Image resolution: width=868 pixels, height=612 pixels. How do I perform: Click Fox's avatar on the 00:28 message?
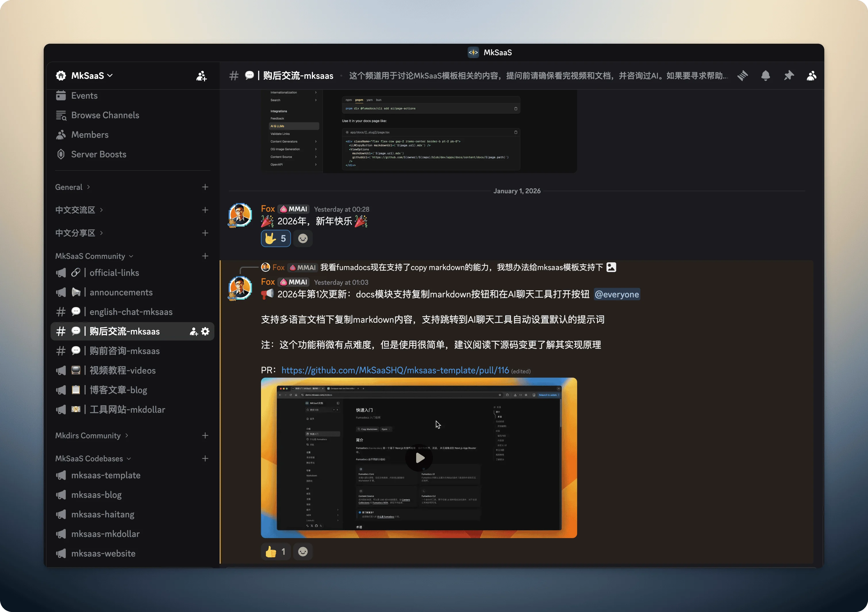point(240,215)
